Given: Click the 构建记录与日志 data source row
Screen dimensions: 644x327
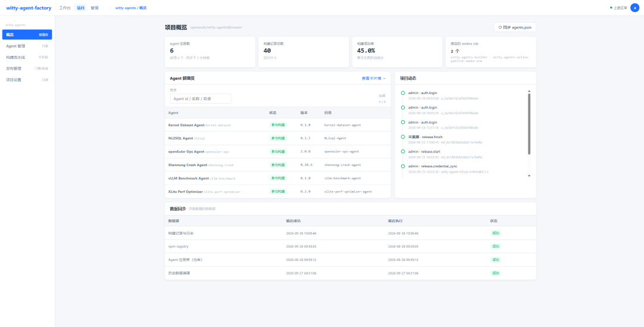Looking at the screenshot, I should point(351,233).
